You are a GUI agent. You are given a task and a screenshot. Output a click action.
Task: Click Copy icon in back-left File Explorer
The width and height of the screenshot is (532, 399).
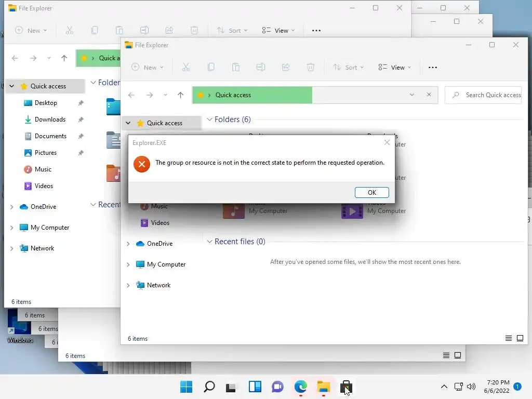95,30
